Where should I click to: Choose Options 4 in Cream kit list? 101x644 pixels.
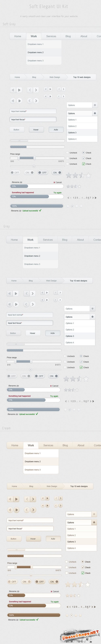[81, 548]
